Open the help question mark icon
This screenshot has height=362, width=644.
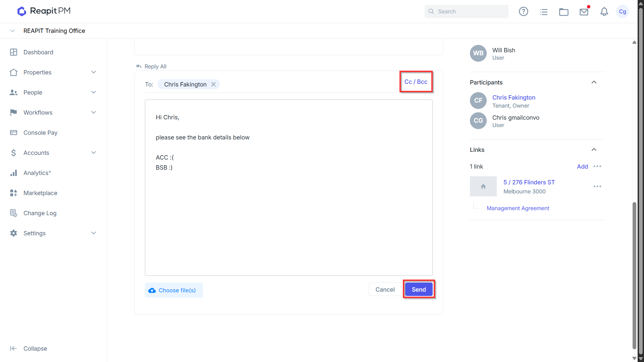pyautogui.click(x=523, y=11)
